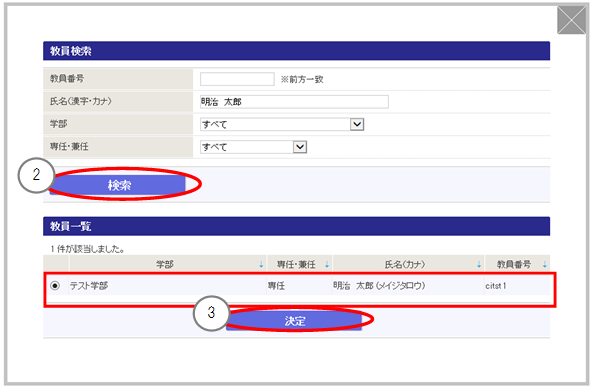Click the citst1 教員番号 cell
Screen dimensions: 595x387
(496, 286)
